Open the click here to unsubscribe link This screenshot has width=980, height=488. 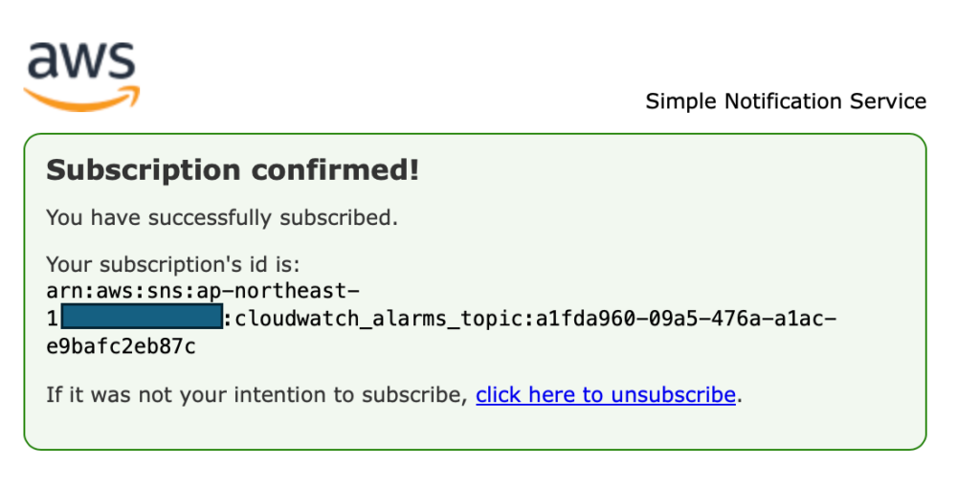click(x=606, y=395)
